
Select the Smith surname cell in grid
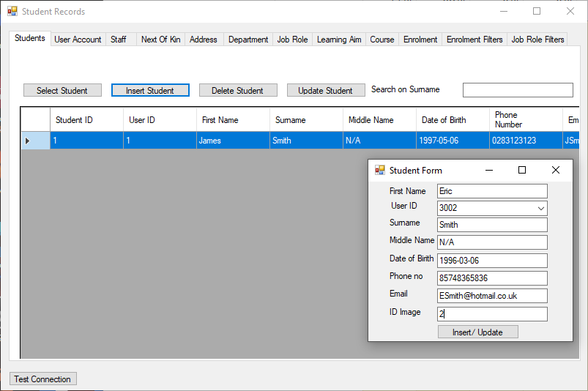click(306, 141)
